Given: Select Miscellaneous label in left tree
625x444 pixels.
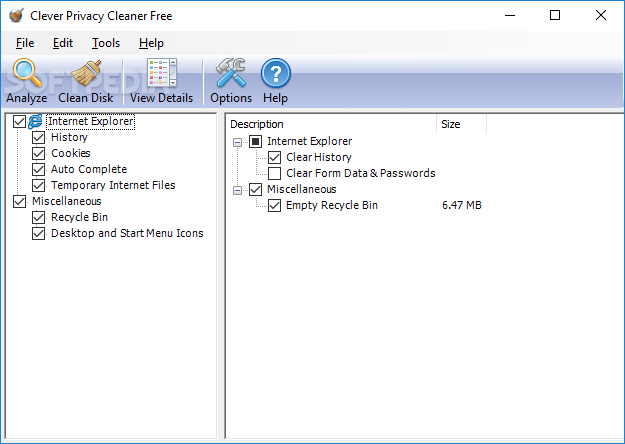Looking at the screenshot, I should [67, 201].
